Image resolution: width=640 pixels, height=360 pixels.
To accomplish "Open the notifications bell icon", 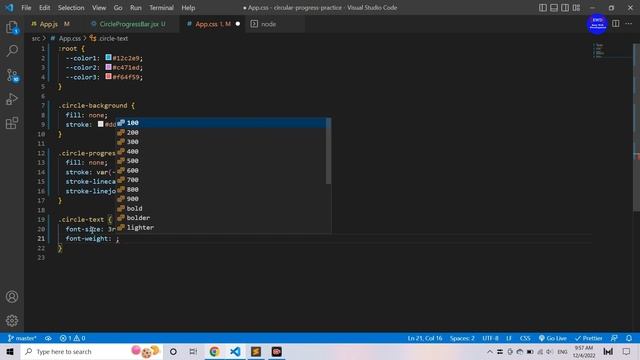I will pyautogui.click(x=629, y=338).
